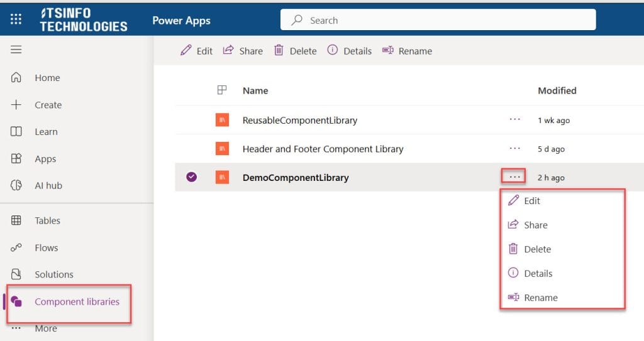644x341 pixels.
Task: Click Share in the command bar
Action: (243, 50)
